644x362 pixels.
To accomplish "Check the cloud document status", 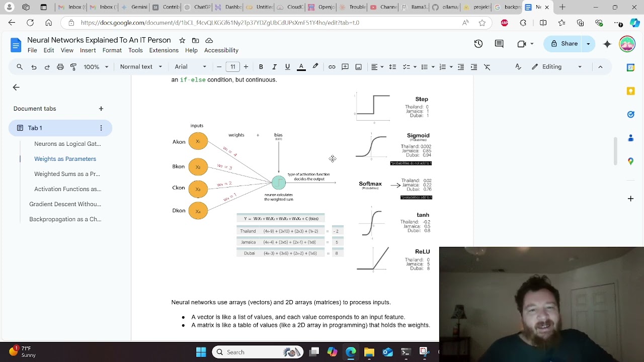I will pyautogui.click(x=209, y=40).
